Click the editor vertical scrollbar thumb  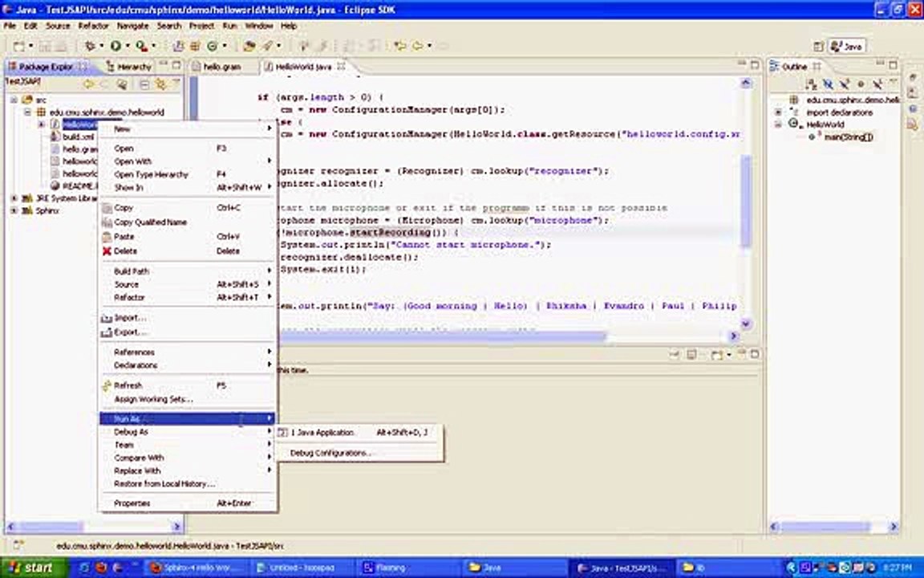[x=745, y=201]
